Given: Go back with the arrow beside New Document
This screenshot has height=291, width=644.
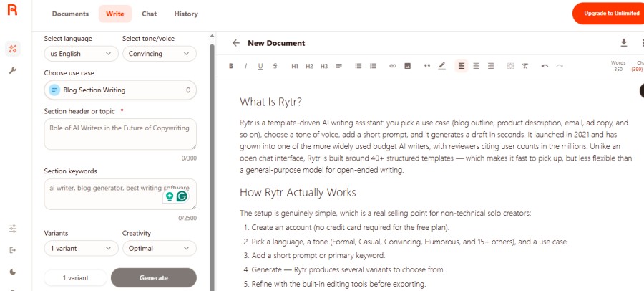Looking at the screenshot, I should pos(235,43).
